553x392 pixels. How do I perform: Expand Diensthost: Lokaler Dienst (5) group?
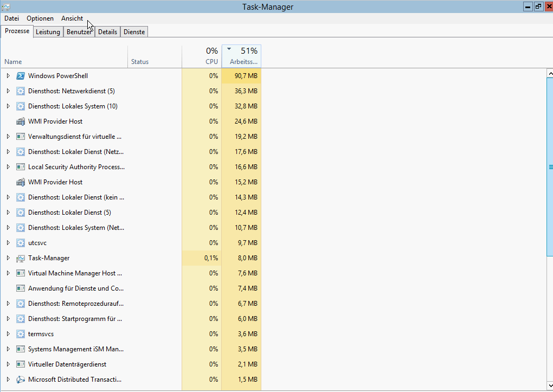[8, 212]
